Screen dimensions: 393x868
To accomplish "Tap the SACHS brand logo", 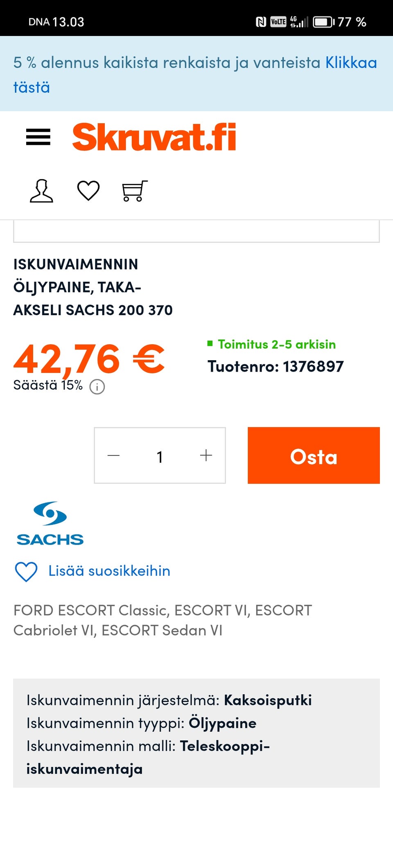I will (50, 524).
